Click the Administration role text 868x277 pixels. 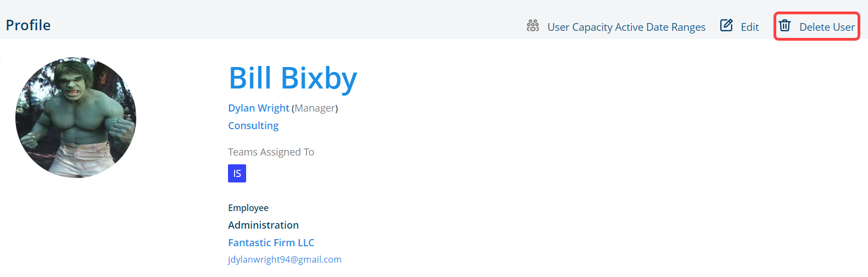(263, 225)
